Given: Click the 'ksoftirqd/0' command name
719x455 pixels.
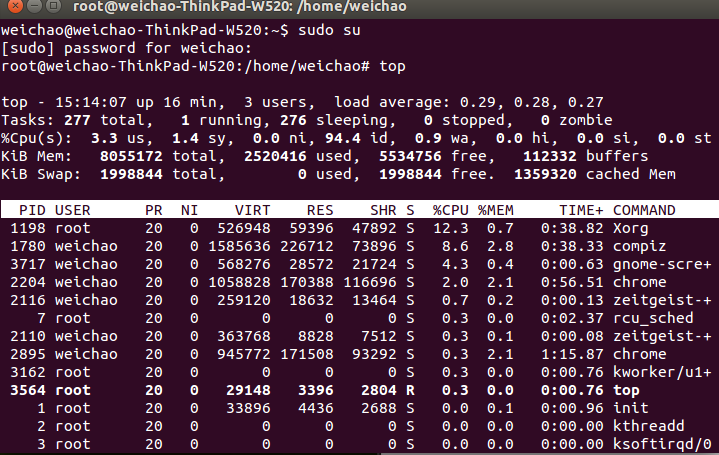Looking at the screenshot, I should tap(662, 444).
